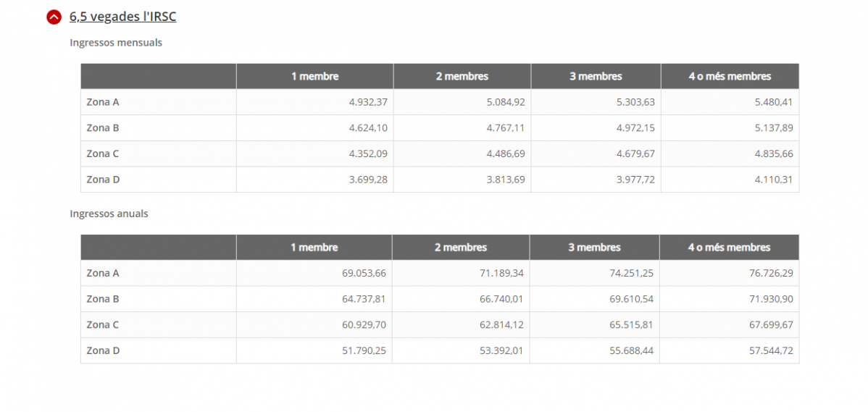Click the annual value 57.544,72

(x=771, y=351)
